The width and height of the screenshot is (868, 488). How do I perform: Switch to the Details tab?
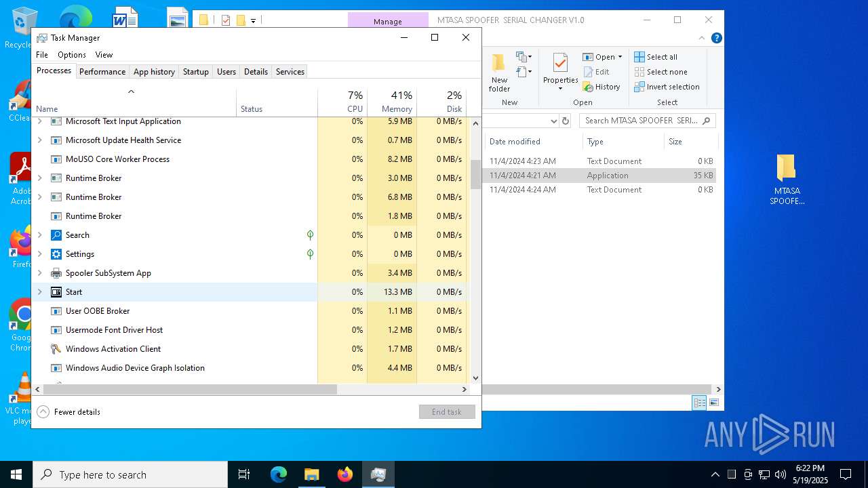click(256, 72)
